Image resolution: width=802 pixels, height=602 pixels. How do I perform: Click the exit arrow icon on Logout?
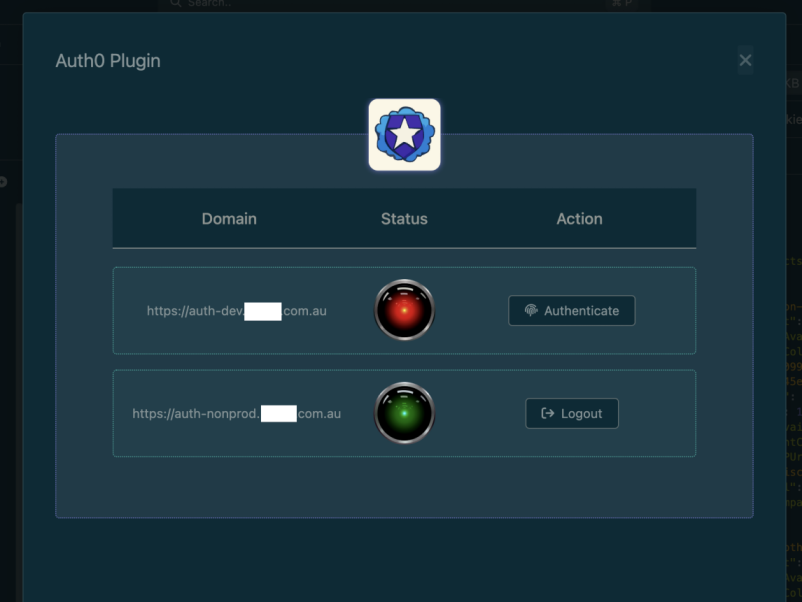(x=547, y=414)
